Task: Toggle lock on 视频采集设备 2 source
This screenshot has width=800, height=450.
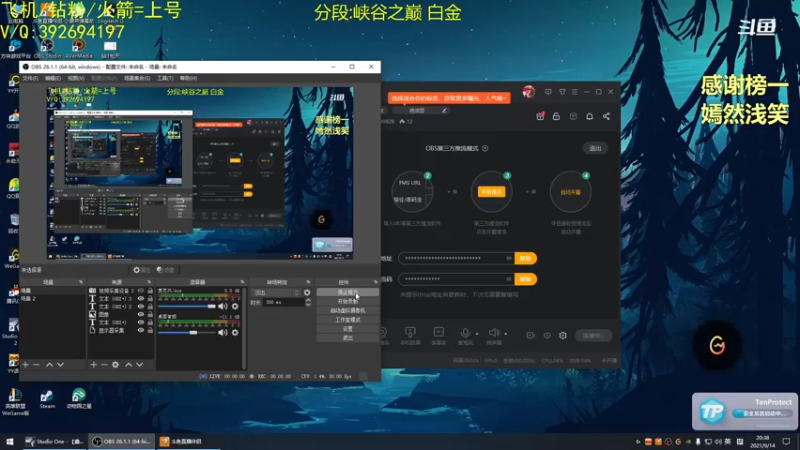Action: click(150, 291)
